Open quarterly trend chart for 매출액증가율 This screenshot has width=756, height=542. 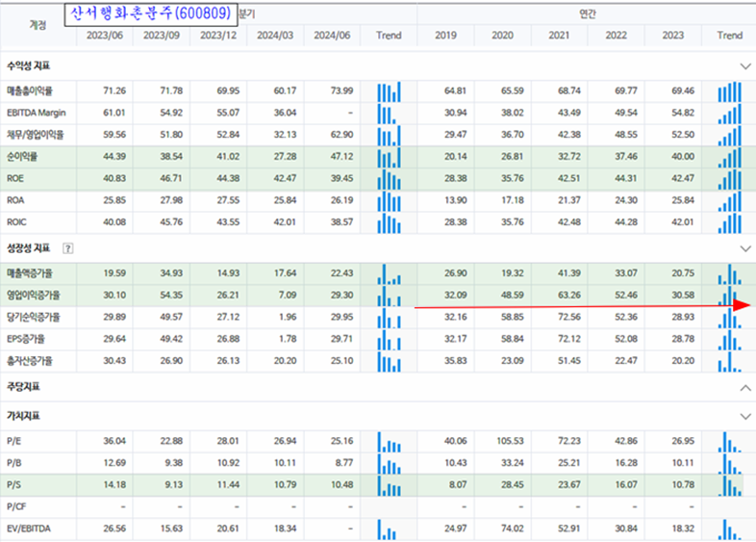coord(389,273)
